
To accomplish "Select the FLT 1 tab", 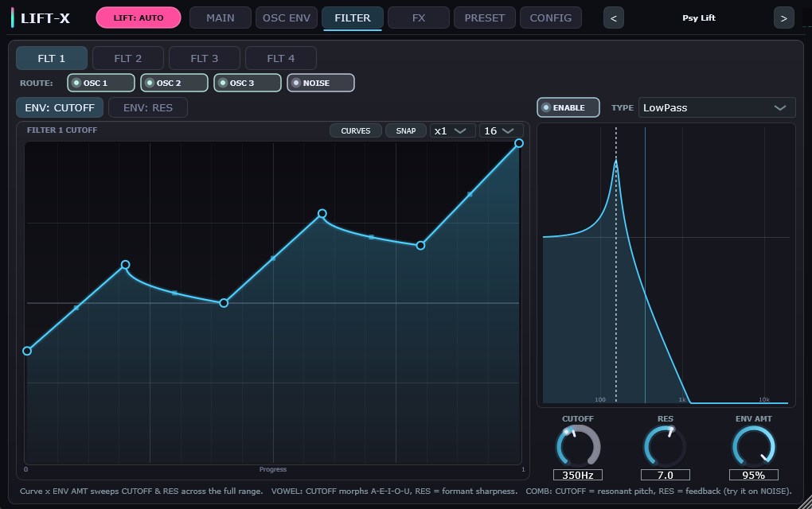I will click(51, 58).
